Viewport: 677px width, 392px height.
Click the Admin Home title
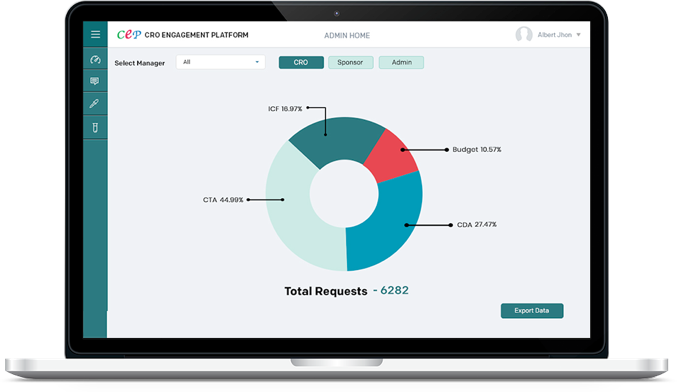(347, 35)
